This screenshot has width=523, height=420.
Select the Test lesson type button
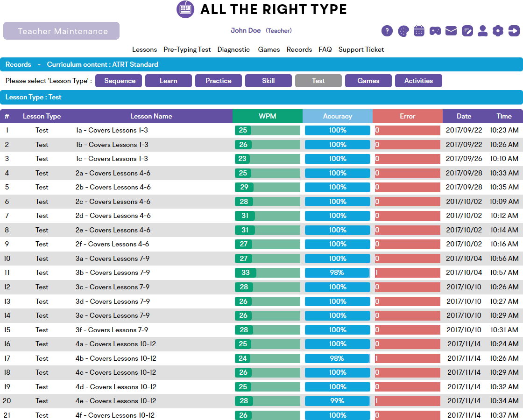(318, 81)
